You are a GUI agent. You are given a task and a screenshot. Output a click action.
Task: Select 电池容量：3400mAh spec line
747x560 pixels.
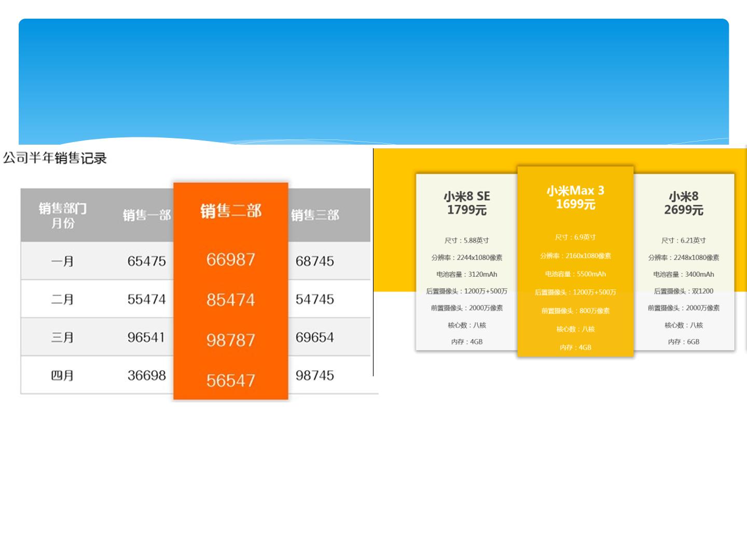(x=684, y=274)
